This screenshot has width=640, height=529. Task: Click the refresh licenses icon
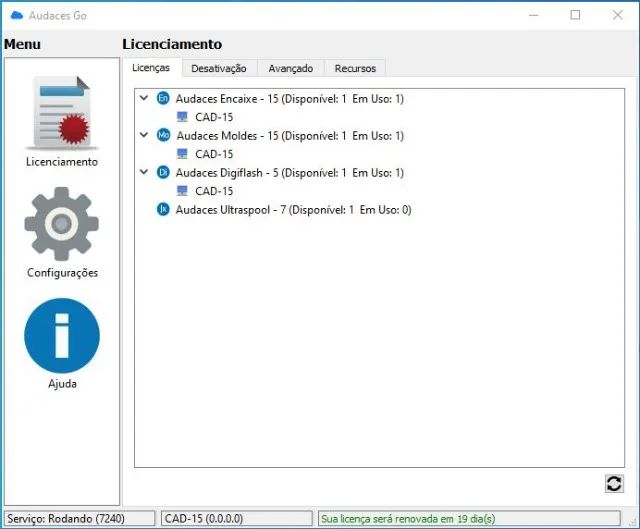(x=614, y=483)
